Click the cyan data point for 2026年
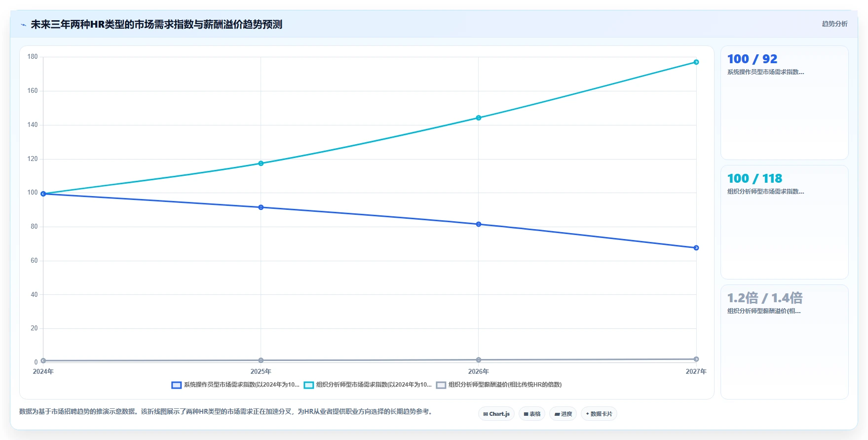The image size is (868, 440). pos(479,118)
